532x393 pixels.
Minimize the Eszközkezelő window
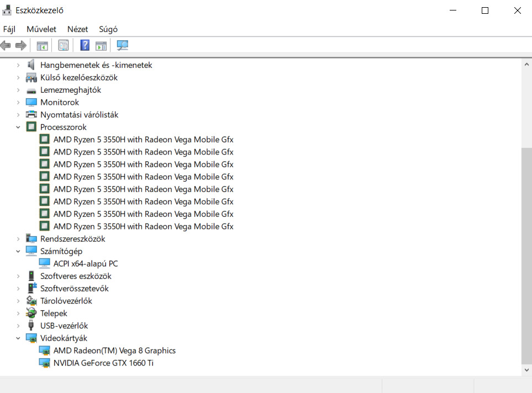click(453, 10)
